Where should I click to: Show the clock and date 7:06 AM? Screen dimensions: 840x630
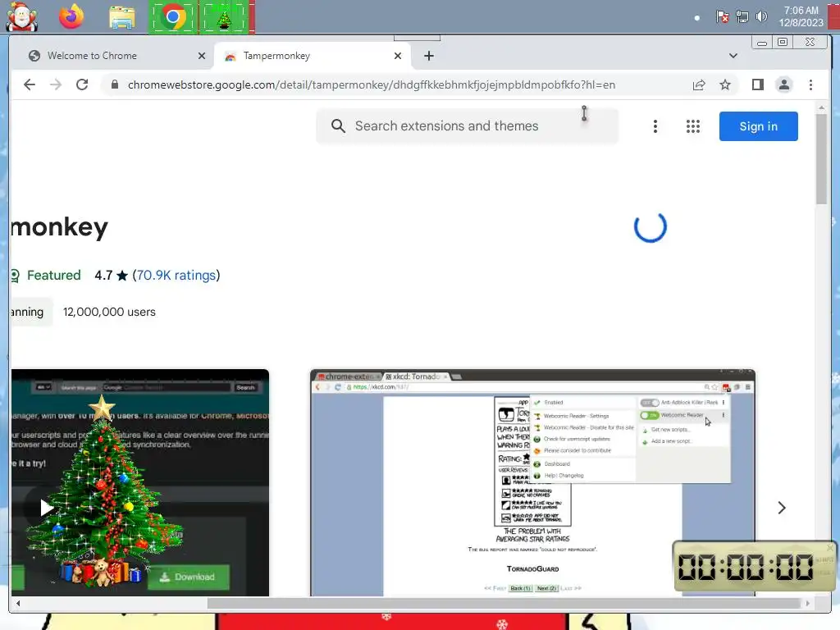coord(801,16)
